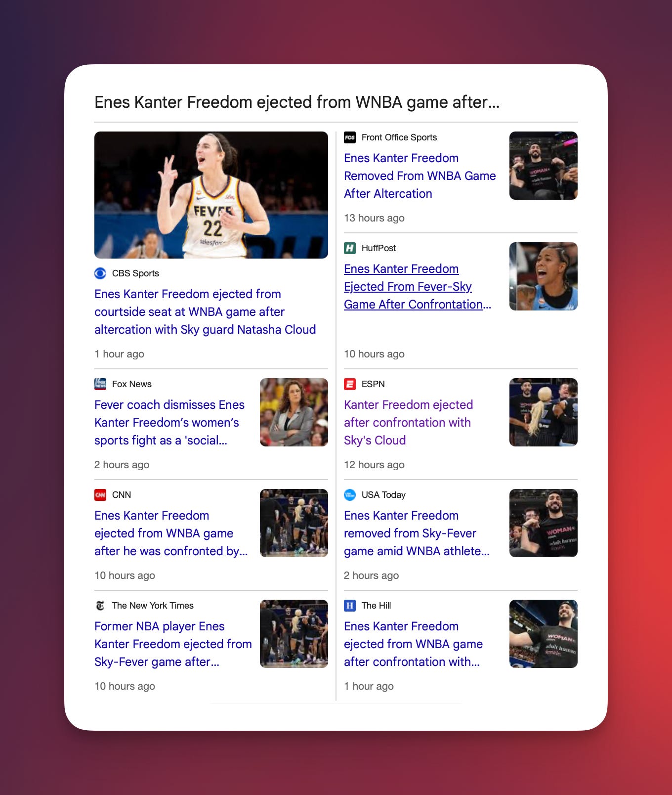Image resolution: width=672 pixels, height=795 pixels.
Task: Click the '10 hours ago' timestamp under New York Times
Action: coord(125,686)
